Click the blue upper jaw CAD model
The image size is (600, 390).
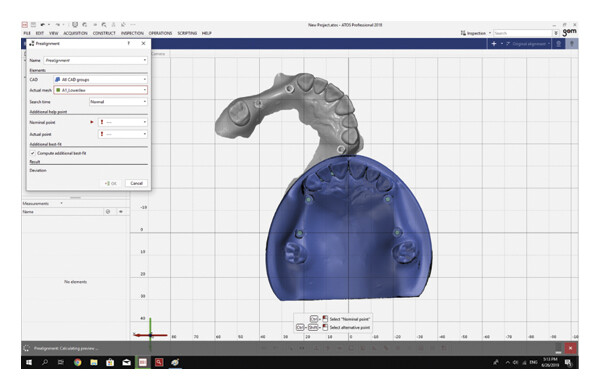coord(348,245)
